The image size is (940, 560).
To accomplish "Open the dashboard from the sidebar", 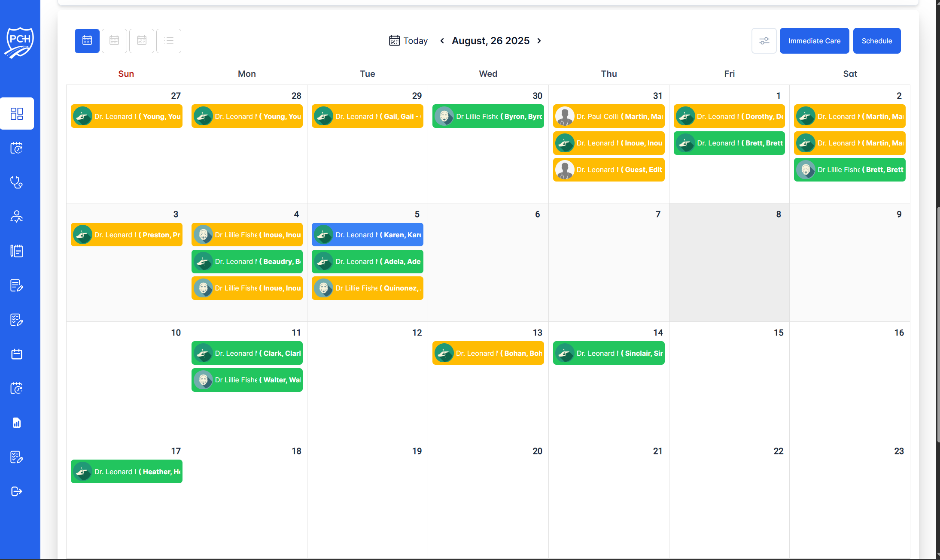I will coord(17,113).
